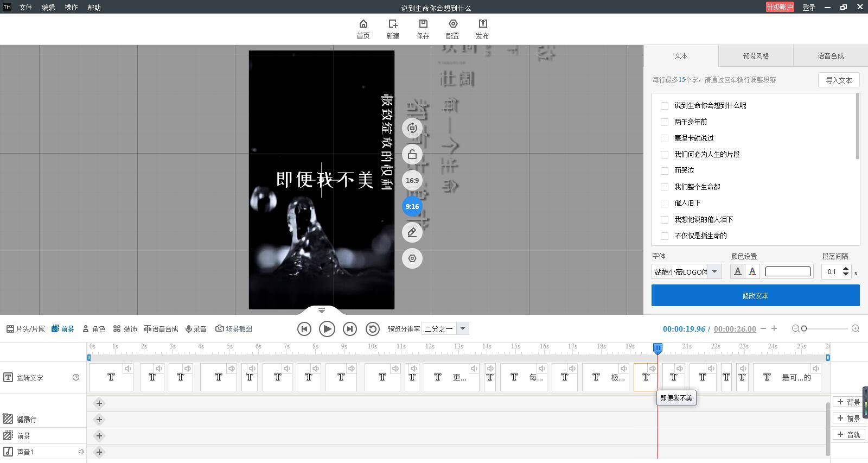Image resolution: width=868 pixels, height=463 pixels.
Task: Toggle checkbox for 说到生命你会想到什么呢
Action: tap(665, 105)
